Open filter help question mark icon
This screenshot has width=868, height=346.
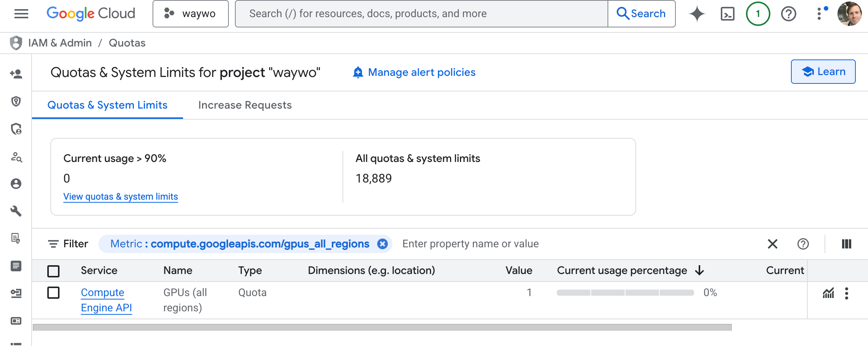pyautogui.click(x=803, y=244)
